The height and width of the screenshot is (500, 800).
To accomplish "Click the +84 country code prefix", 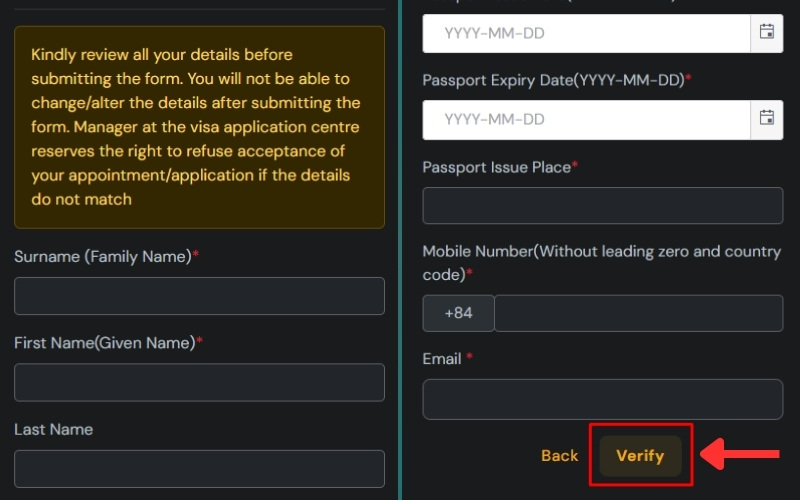I will point(458,313).
